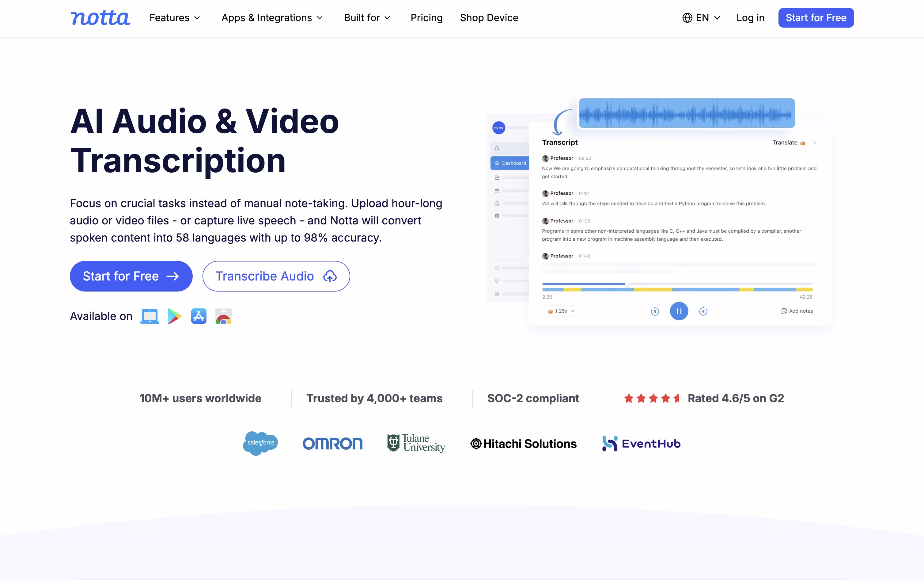This screenshot has width=924, height=580.
Task: Click the Notta logo in header
Action: tap(100, 18)
